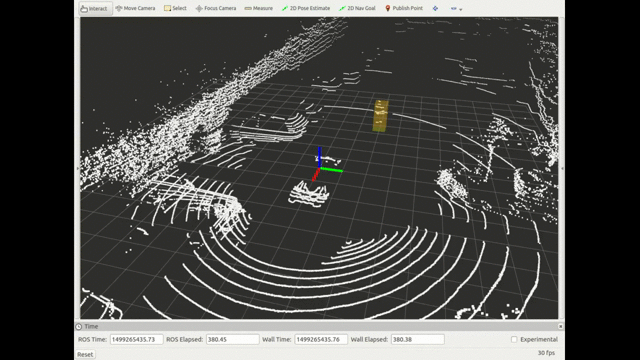Close the Time panel
Viewport: 640px width, 360px height.
[x=560, y=327]
